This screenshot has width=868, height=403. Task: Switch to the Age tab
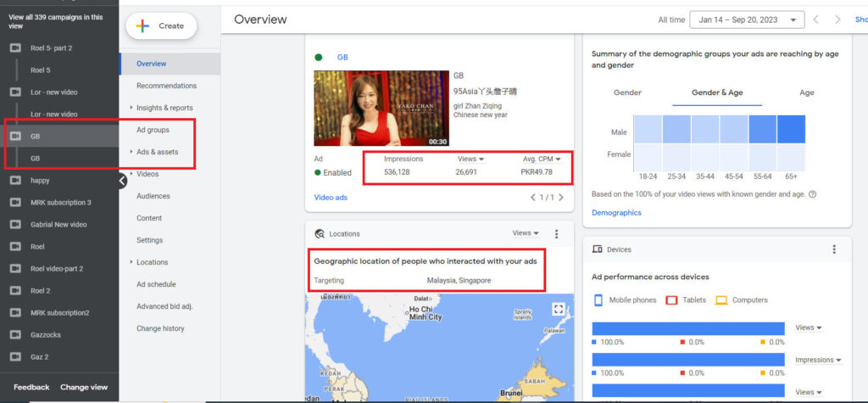[806, 92]
